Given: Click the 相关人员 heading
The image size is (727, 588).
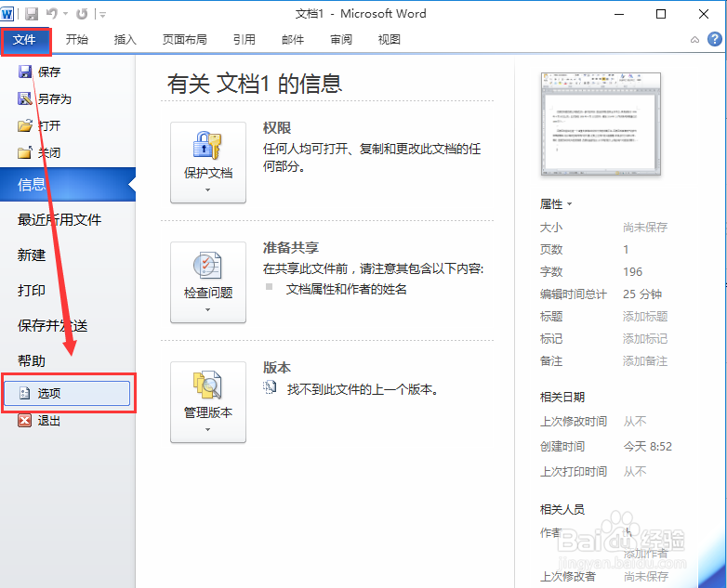Looking at the screenshot, I should [x=562, y=510].
